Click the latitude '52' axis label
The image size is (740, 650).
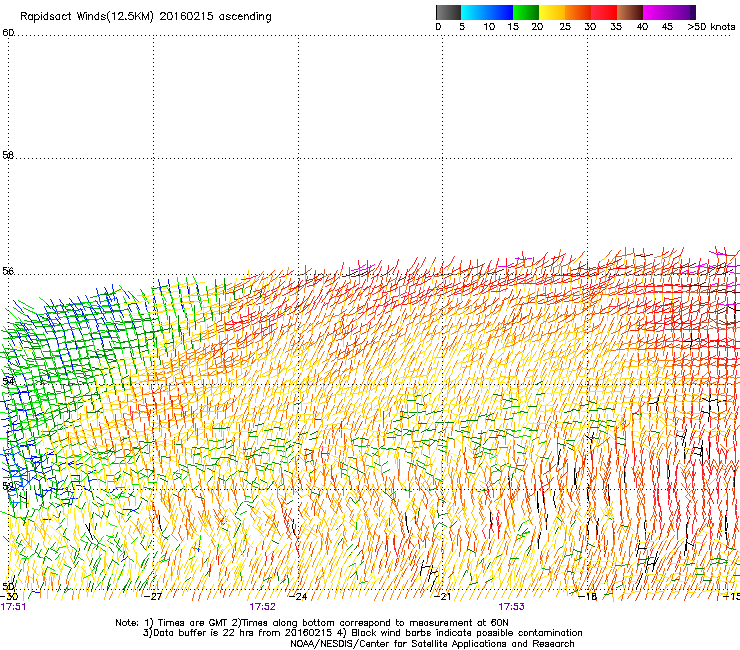8,486
